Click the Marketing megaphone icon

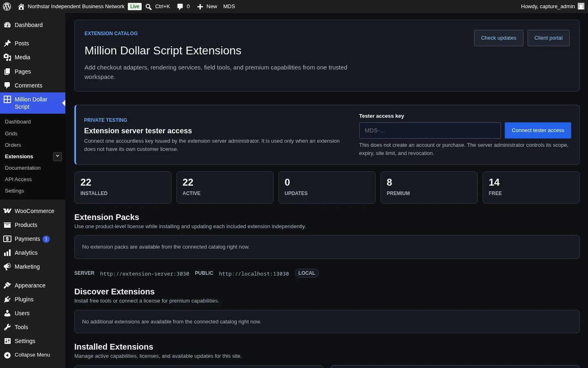(x=7, y=267)
